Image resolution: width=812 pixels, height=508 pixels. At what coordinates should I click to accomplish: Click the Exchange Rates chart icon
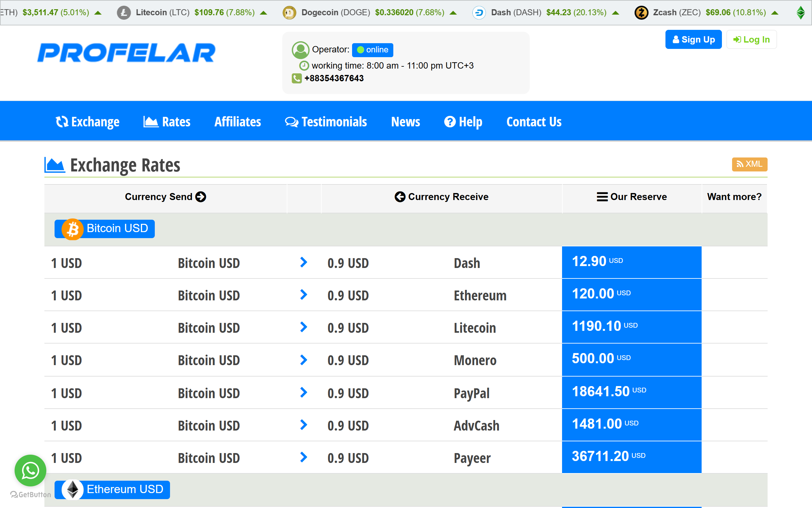(x=55, y=165)
